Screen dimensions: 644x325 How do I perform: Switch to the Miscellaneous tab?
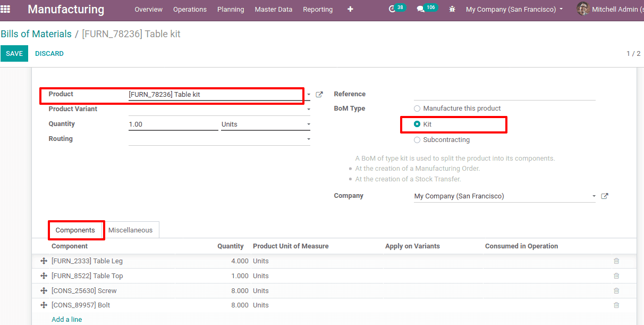pyautogui.click(x=130, y=230)
